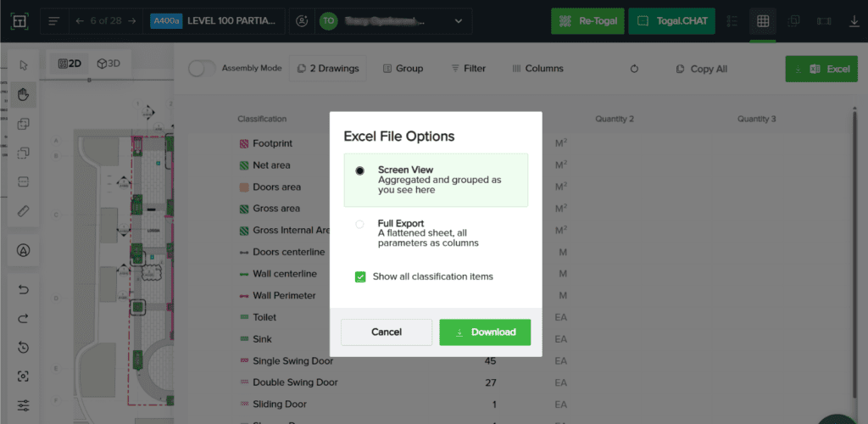
Task: Open the 2 Drawings selector
Action: (x=328, y=69)
